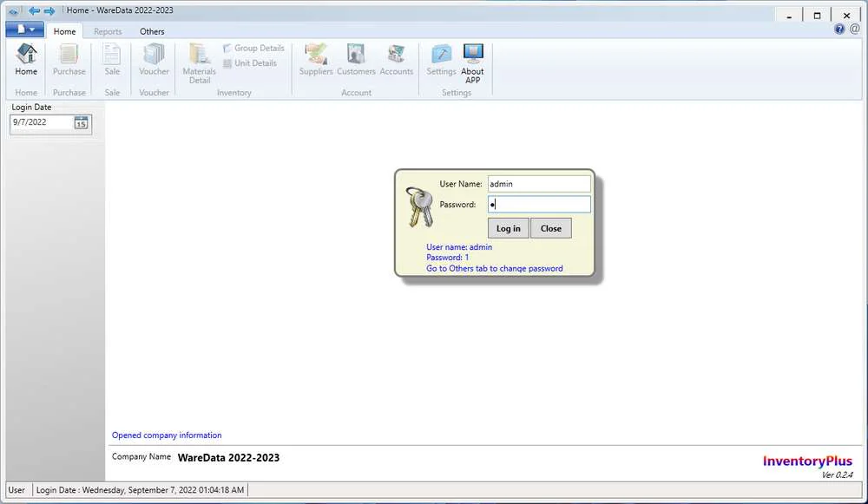Click the Close button in login dialog
This screenshot has height=504, width=868.
(551, 228)
